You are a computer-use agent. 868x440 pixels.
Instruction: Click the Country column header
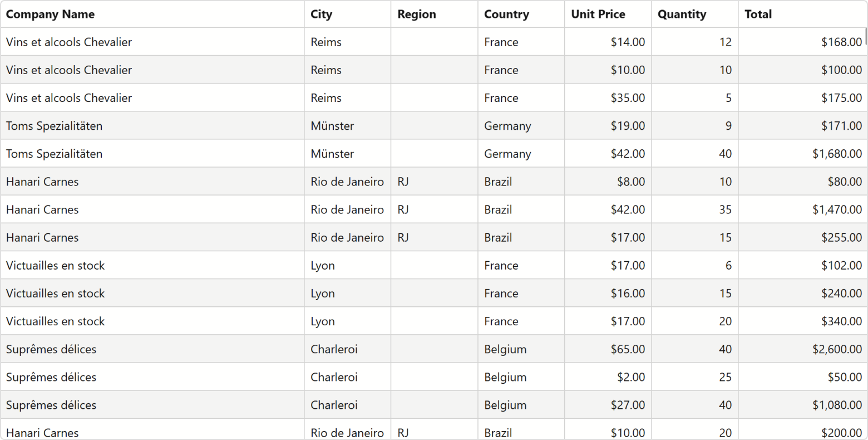[x=521, y=14]
